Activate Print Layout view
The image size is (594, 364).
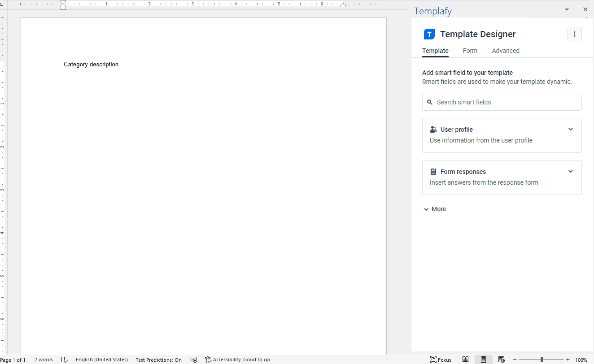coord(483,359)
